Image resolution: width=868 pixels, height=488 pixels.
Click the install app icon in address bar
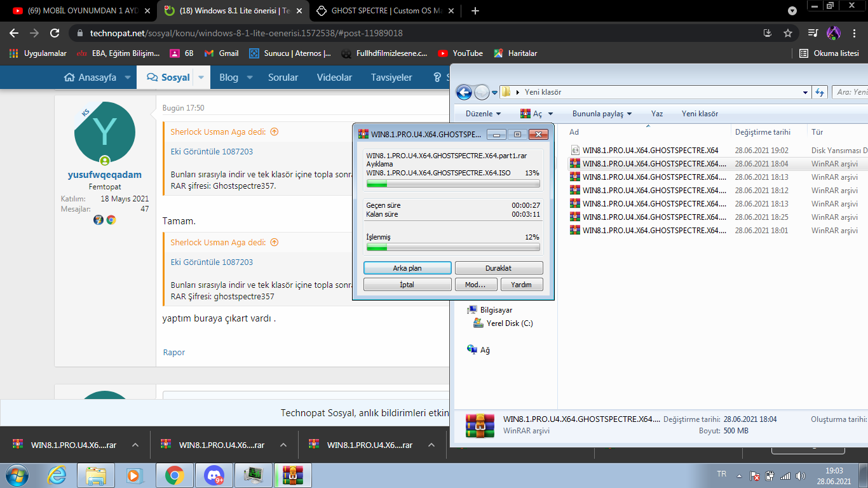click(768, 33)
